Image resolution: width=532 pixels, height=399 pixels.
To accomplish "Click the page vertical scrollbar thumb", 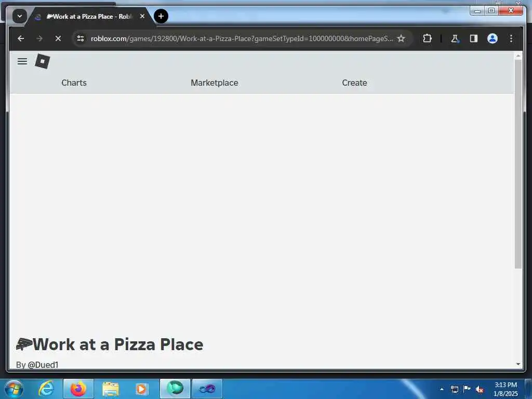I will [518, 164].
